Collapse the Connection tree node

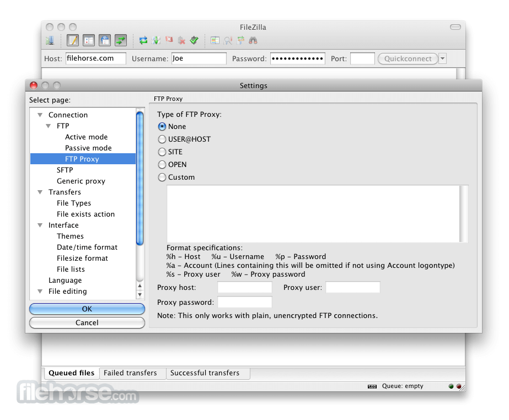40,115
